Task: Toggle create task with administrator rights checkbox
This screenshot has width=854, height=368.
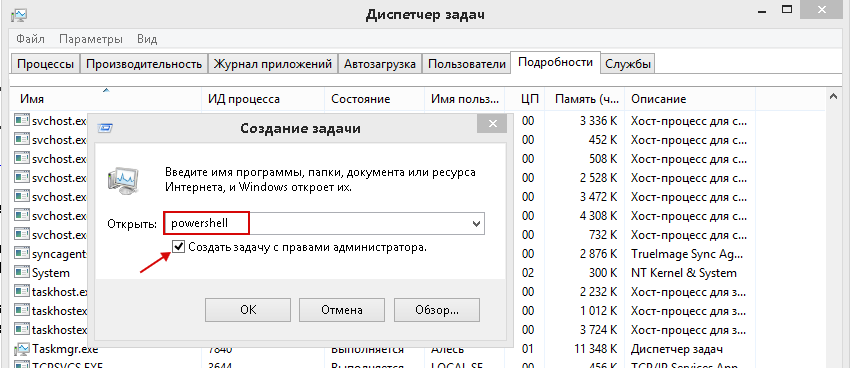Action: [x=178, y=247]
